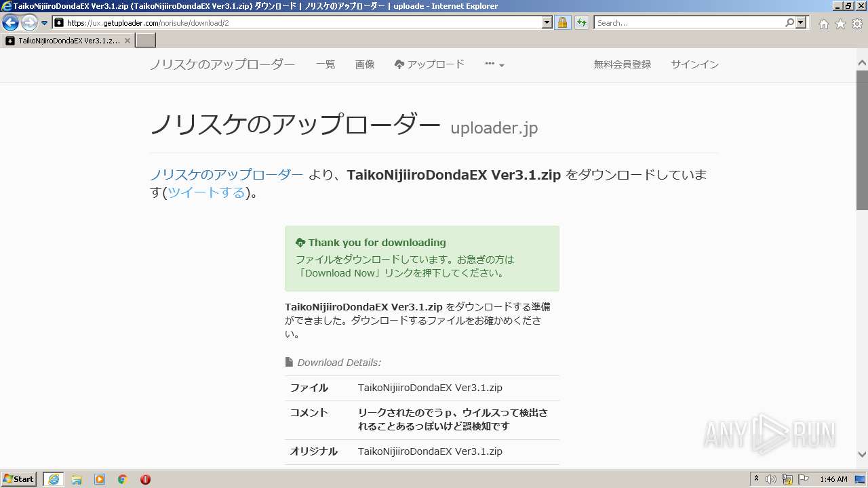Open the File Explorer taskbar icon

(x=77, y=479)
